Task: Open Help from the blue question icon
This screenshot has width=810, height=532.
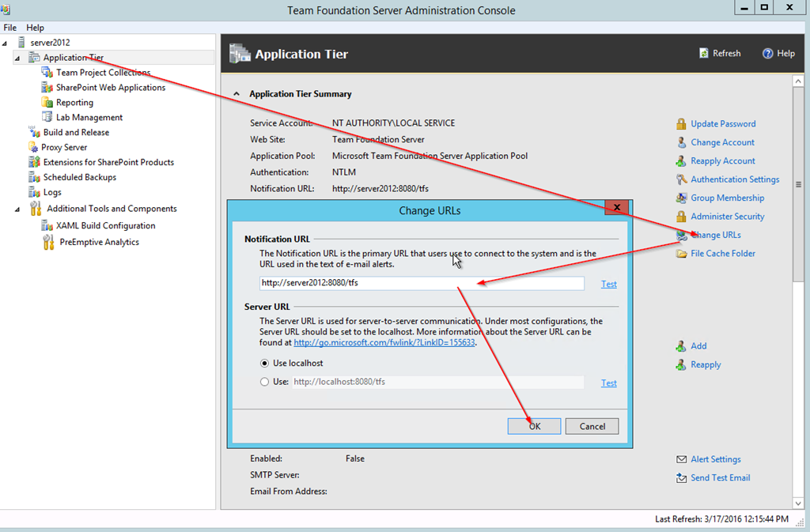Action: [766, 54]
